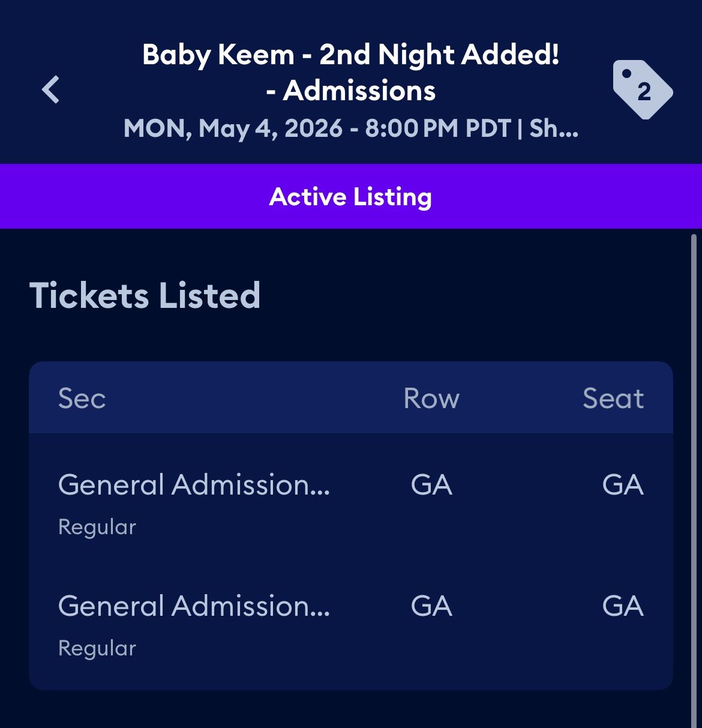Click the '- Admissions' title line
702x728 pixels.
[350, 91]
